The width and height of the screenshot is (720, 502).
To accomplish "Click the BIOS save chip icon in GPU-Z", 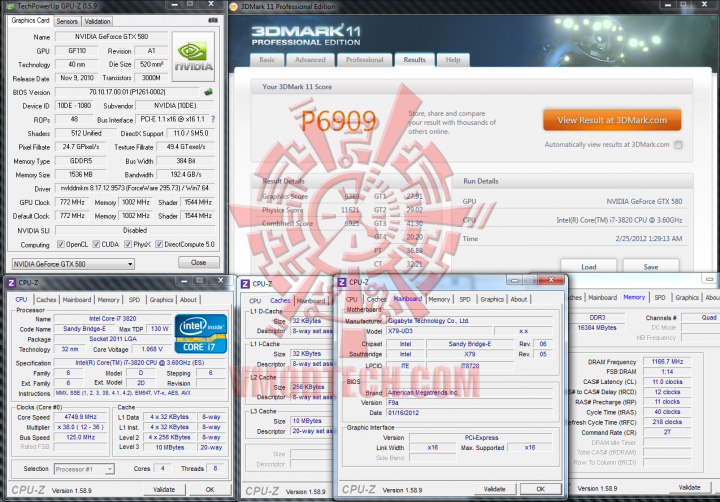I will click(x=208, y=92).
